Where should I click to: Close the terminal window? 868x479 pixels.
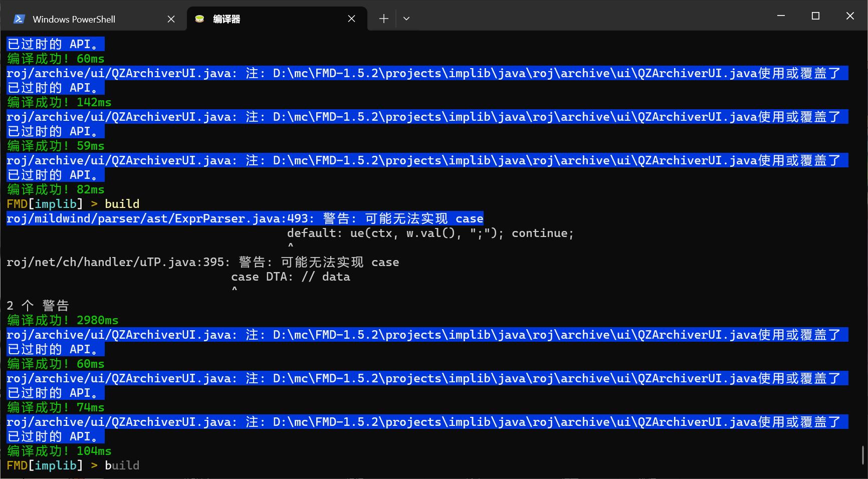[x=850, y=16]
